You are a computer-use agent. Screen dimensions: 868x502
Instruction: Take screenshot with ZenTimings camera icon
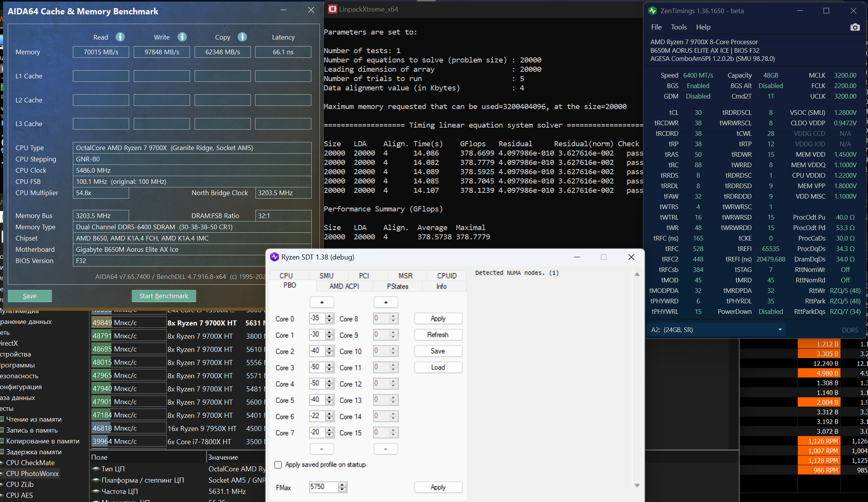854,27
